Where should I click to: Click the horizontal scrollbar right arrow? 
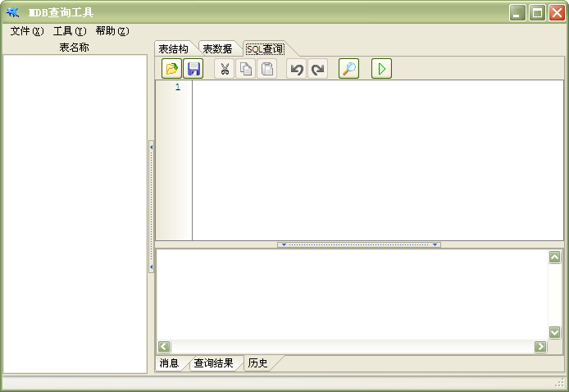point(540,347)
